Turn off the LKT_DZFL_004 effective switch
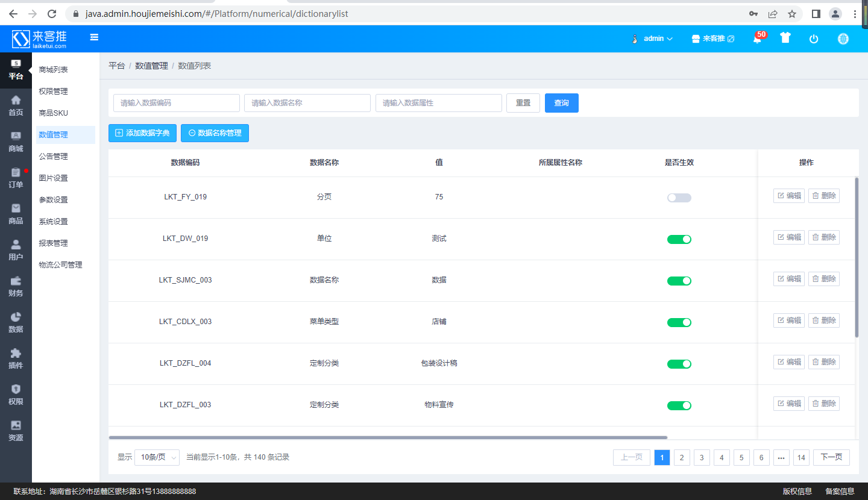868x500 pixels. [x=679, y=364]
